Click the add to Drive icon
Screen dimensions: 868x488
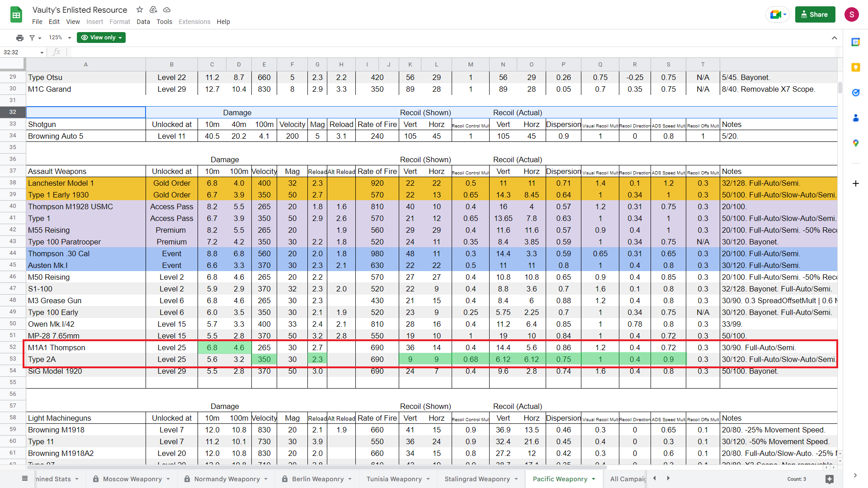point(153,9)
